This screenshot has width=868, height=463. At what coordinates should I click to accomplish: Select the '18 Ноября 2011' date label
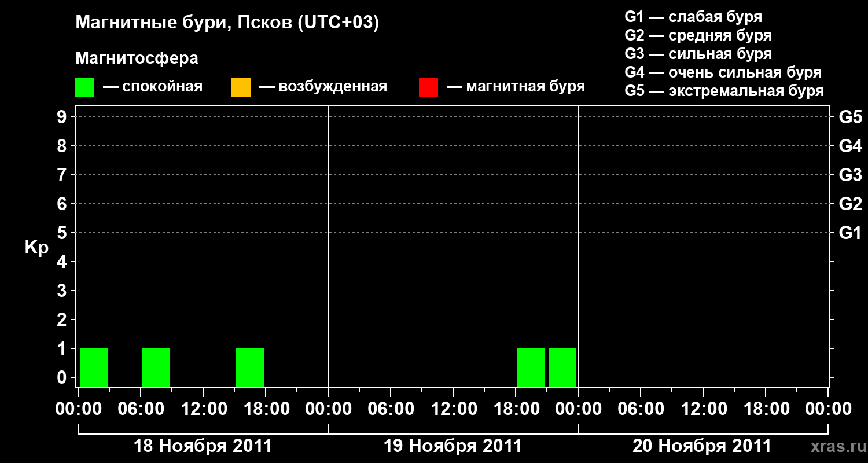203,446
